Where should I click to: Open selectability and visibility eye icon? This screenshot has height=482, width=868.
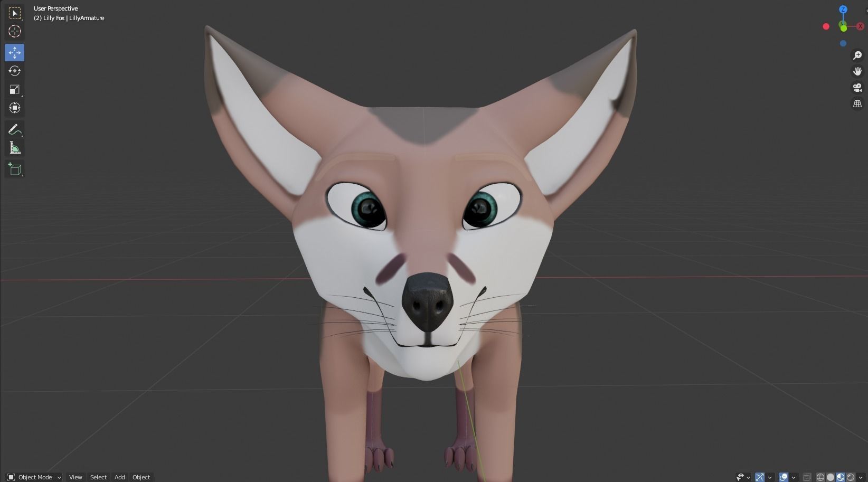(x=740, y=477)
